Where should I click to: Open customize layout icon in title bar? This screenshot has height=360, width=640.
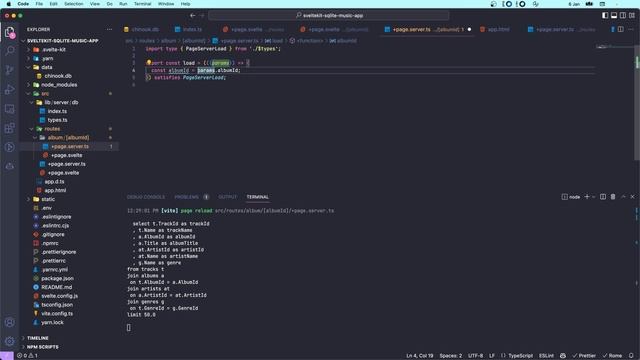pyautogui.click(x=632, y=16)
